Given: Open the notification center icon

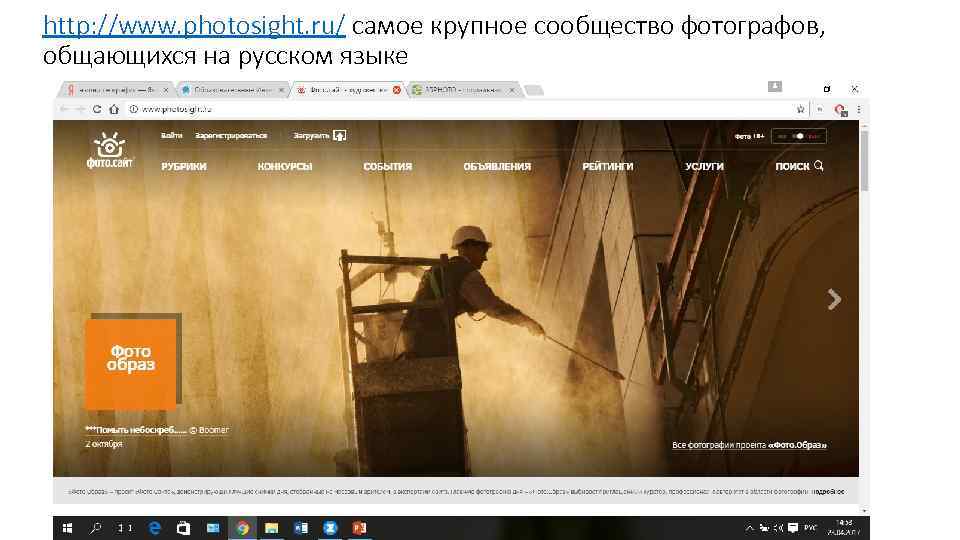Looking at the screenshot, I should (x=793, y=528).
